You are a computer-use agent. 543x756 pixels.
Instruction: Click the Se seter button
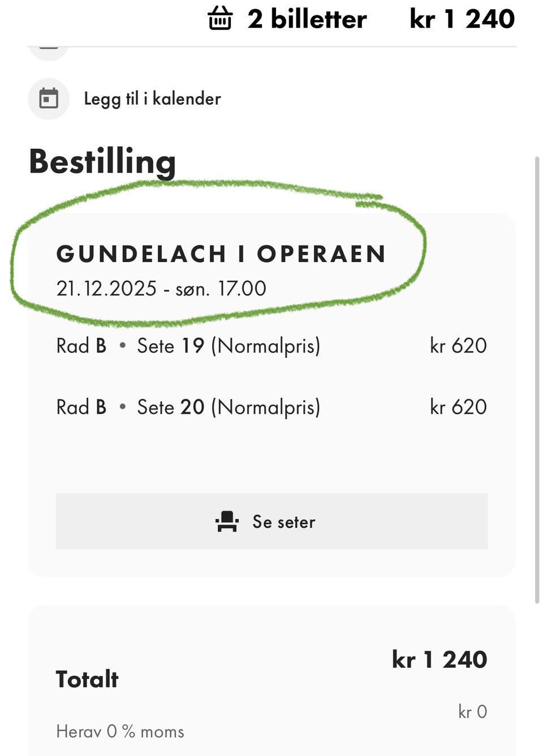(271, 521)
